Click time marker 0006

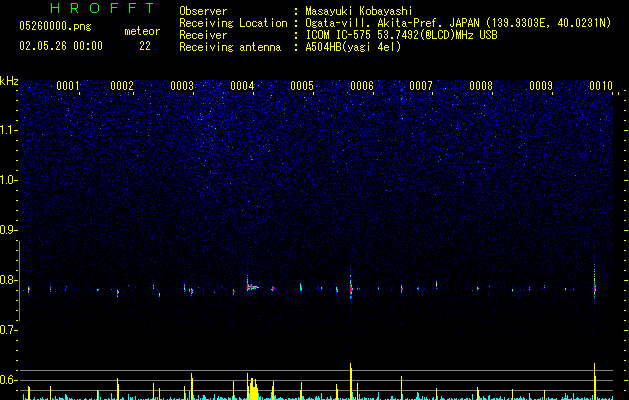362,85
